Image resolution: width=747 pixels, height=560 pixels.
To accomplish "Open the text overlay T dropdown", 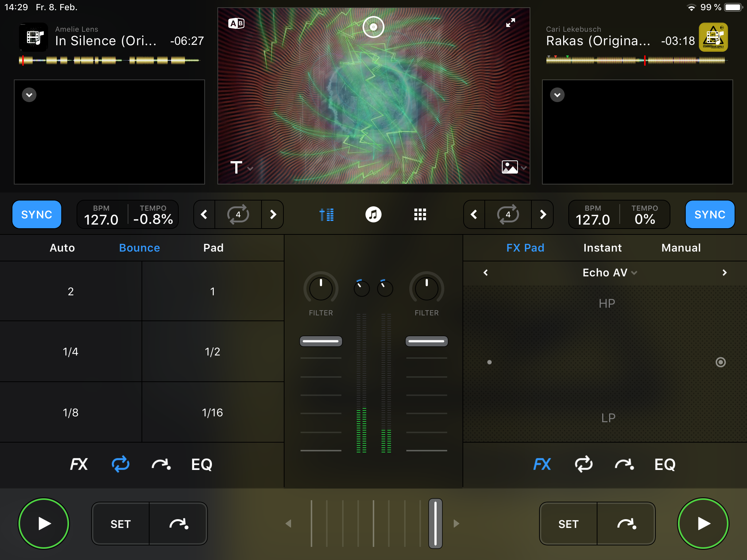I will click(241, 168).
